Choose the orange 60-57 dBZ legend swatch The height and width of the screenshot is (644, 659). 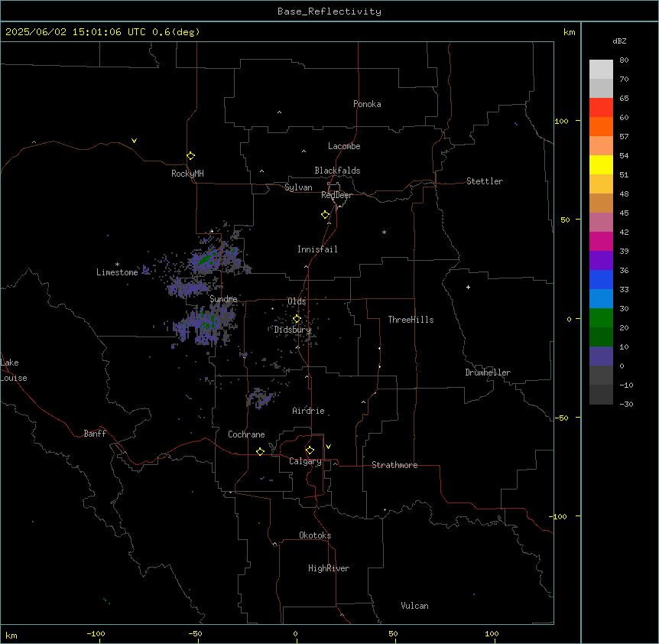pos(601,127)
